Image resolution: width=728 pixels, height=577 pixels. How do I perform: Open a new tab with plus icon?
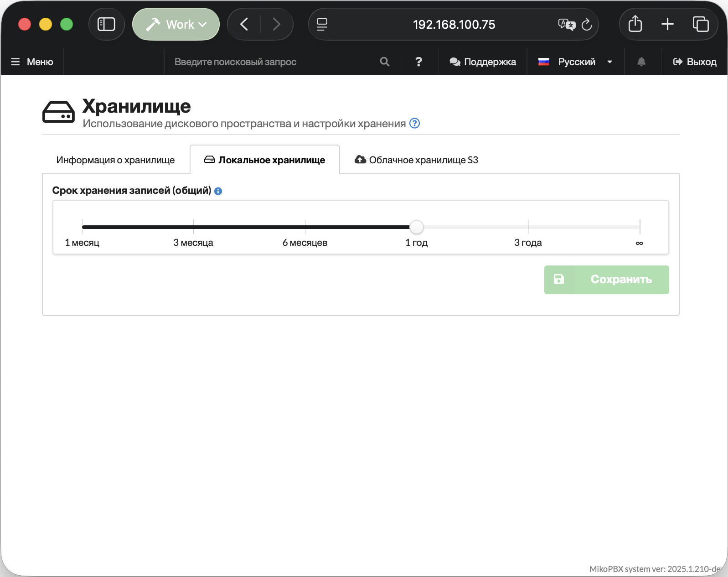667,24
